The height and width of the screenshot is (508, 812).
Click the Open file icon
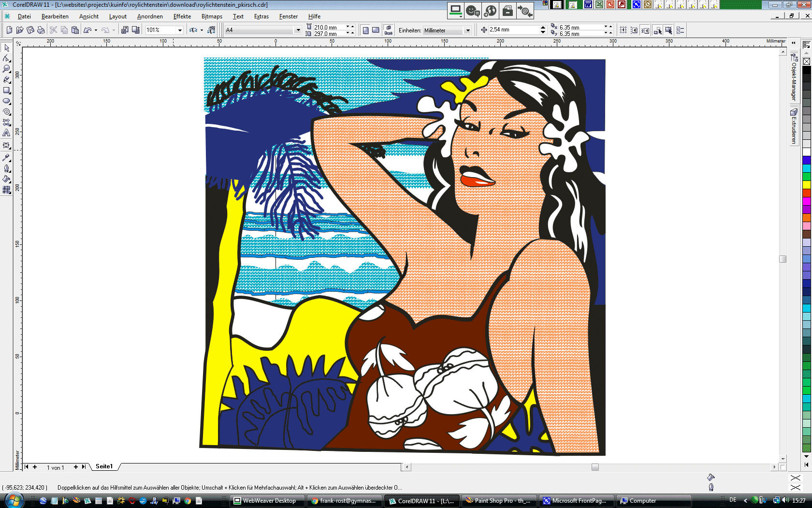(x=20, y=30)
